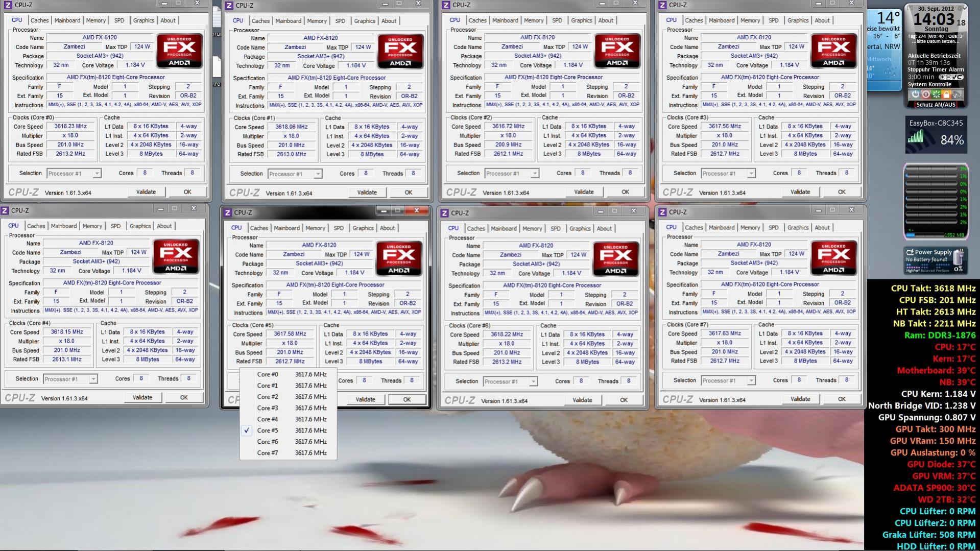Screen dimensions: 980x551
Task: Click Validate in Core #5 window
Action: coord(365,399)
